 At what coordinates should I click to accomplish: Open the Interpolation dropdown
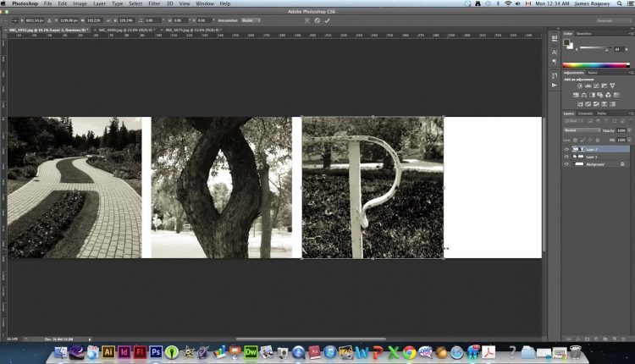click(x=251, y=20)
